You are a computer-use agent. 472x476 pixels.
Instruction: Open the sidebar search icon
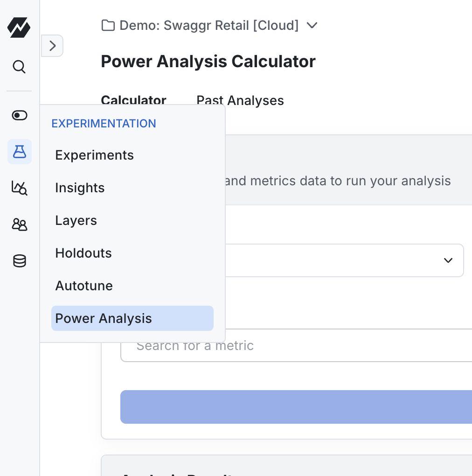(x=19, y=67)
